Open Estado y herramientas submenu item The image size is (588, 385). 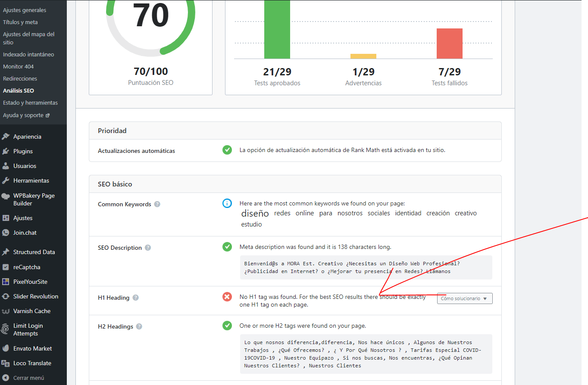click(30, 102)
